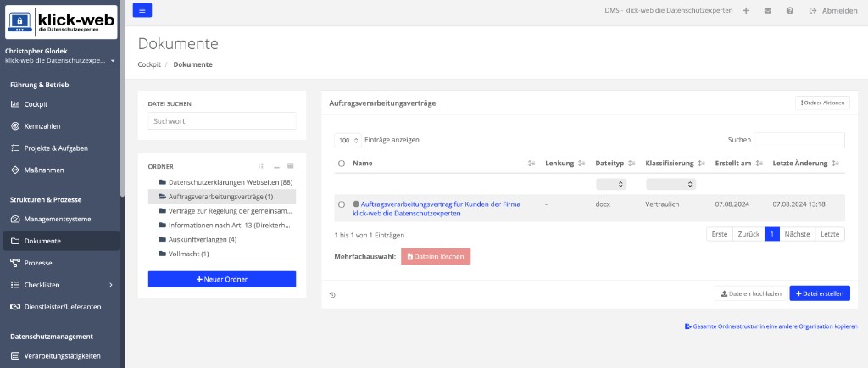Click the Dateien hochladen button
The image size is (868, 368).
[751, 293]
